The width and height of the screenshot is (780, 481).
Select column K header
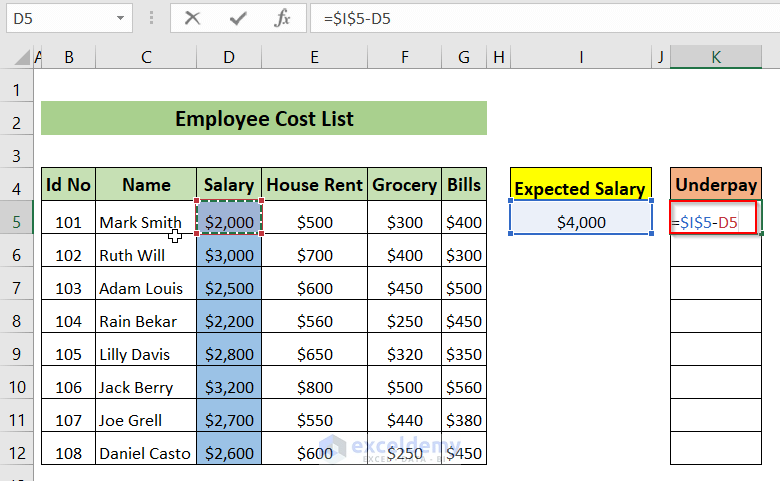click(x=715, y=58)
